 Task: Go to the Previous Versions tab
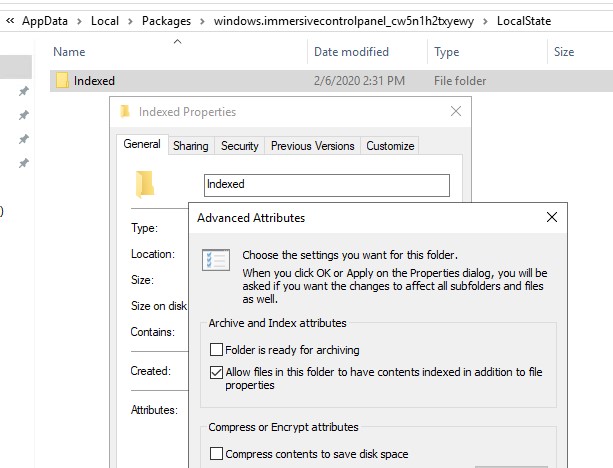click(x=312, y=146)
